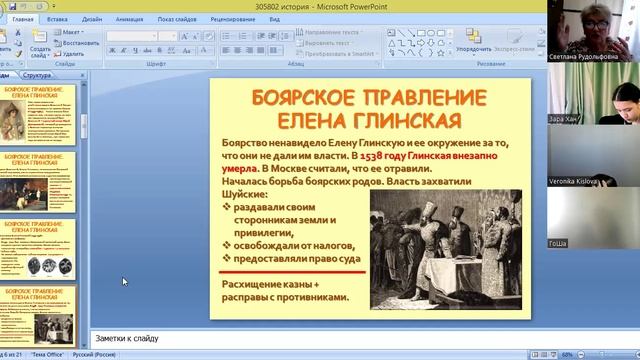Click zoom out minus button in status bar

[x=581, y=355]
